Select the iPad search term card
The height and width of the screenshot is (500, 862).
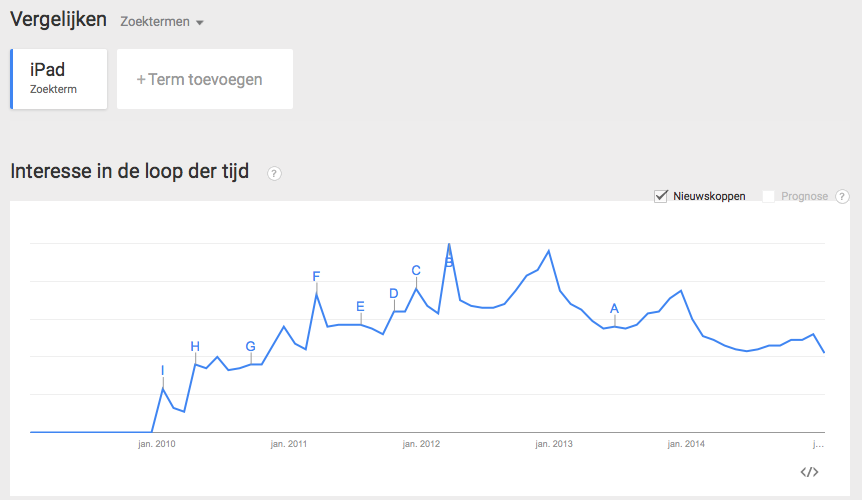(59, 79)
